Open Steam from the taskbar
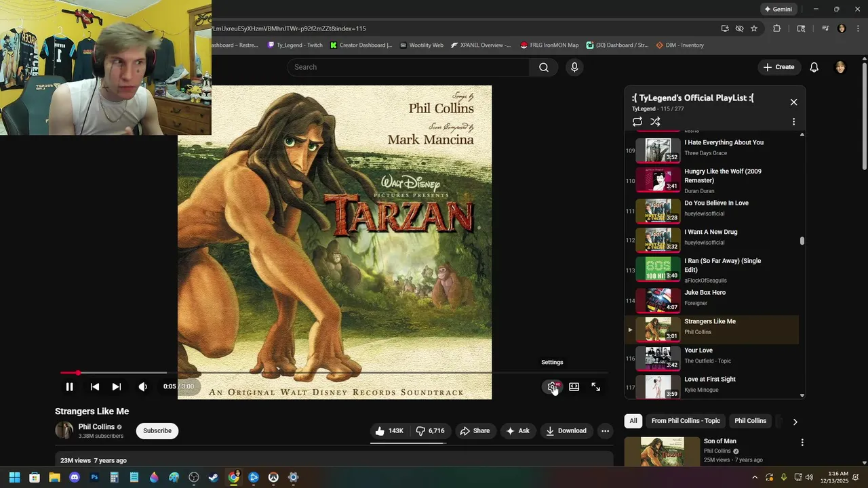Viewport: 868px width, 488px height. [214, 477]
